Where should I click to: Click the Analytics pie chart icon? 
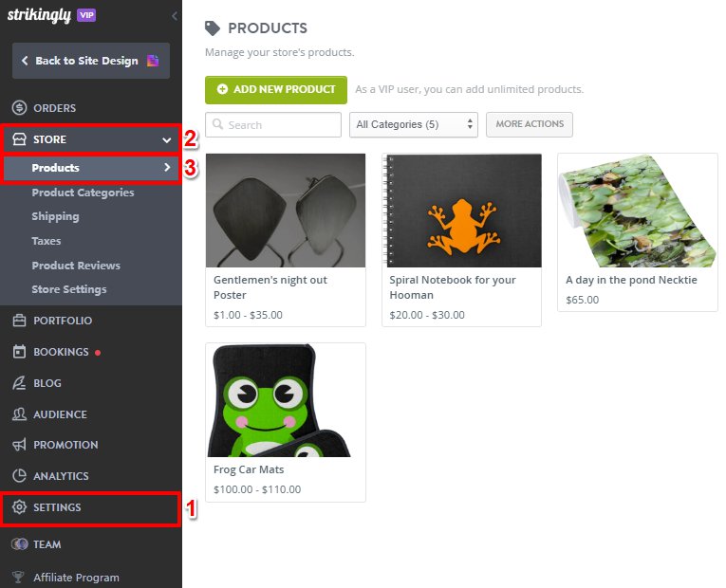pyautogui.click(x=19, y=475)
